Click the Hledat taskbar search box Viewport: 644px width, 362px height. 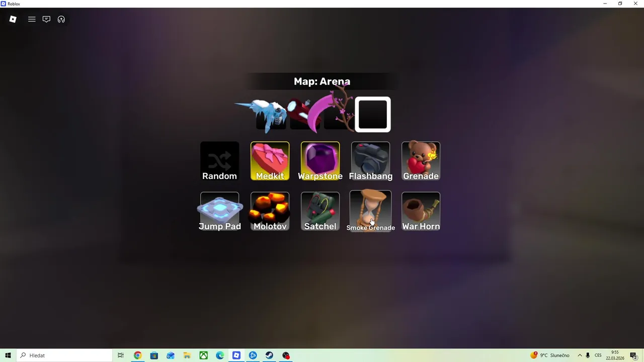(64, 355)
